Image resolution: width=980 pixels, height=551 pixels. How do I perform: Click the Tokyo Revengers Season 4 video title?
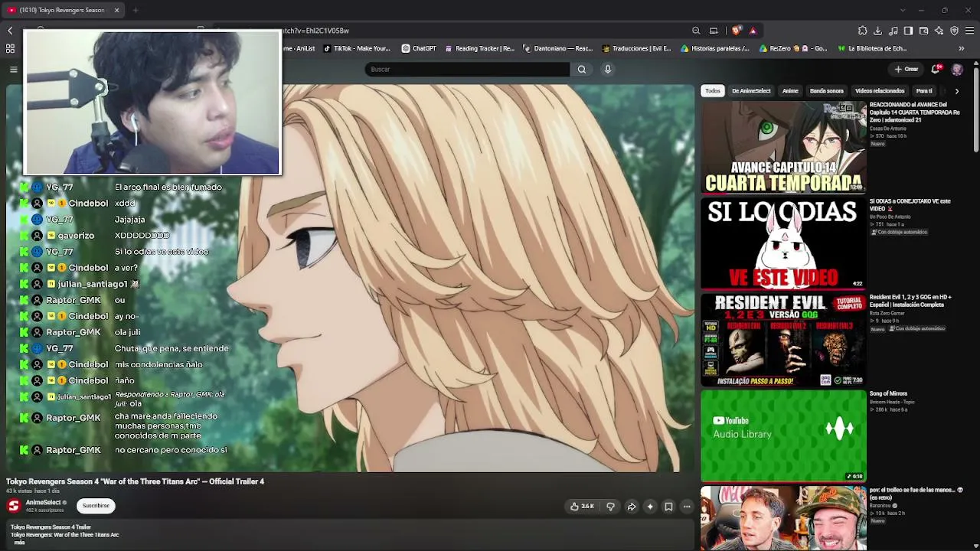(135, 481)
